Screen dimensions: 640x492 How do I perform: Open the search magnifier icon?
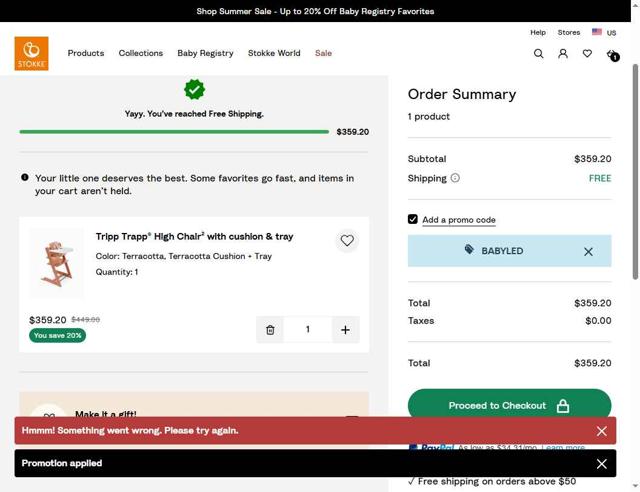[x=538, y=53]
